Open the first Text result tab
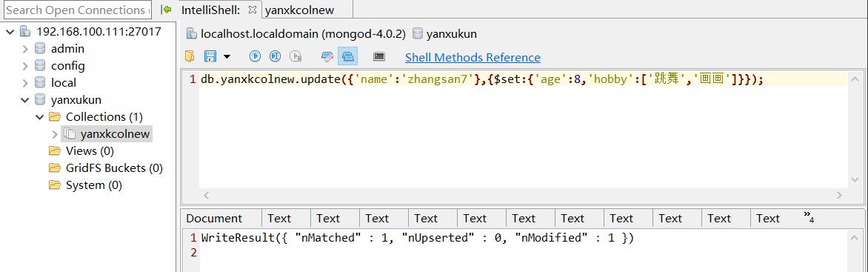 pos(279,218)
